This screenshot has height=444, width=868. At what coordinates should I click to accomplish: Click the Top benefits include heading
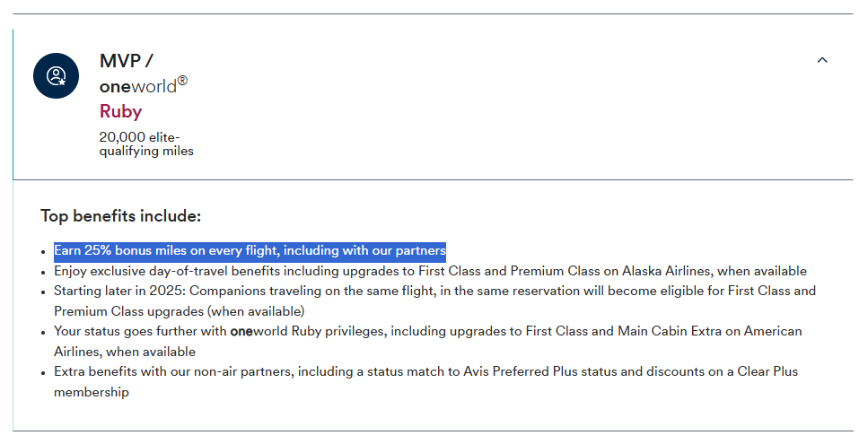(120, 215)
